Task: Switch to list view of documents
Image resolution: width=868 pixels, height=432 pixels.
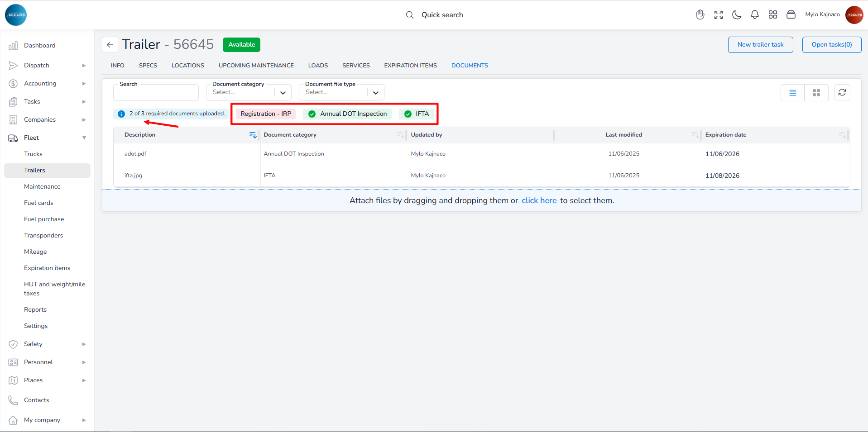Action: [793, 93]
